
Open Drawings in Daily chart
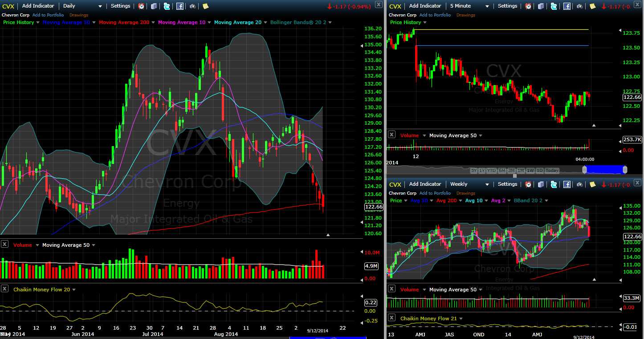(79, 15)
